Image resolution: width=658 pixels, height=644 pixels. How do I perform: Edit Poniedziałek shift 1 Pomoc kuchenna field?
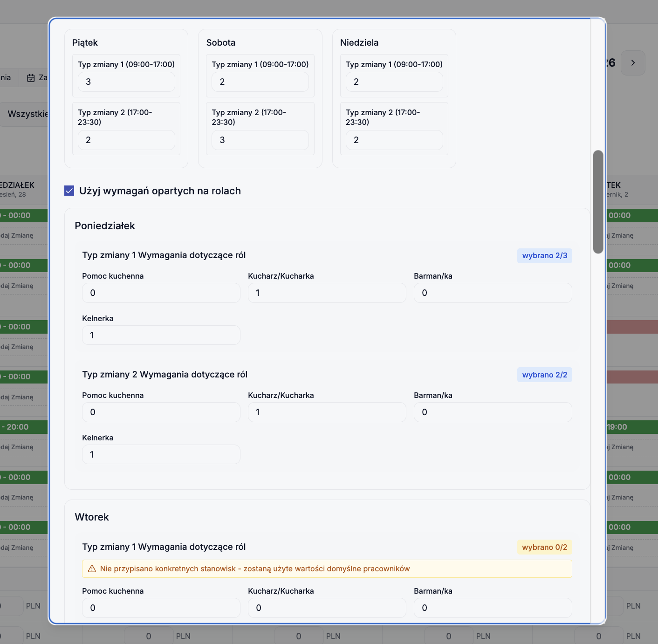161,293
